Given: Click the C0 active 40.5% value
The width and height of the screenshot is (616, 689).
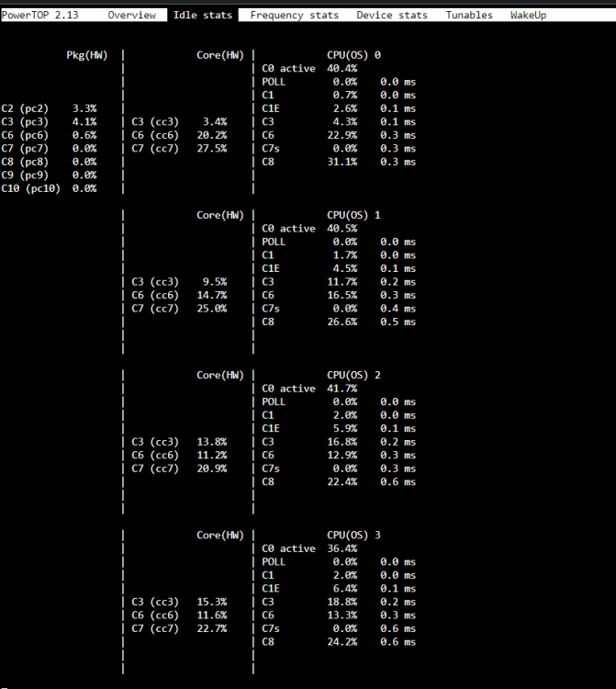Looking at the screenshot, I should (x=342, y=229).
